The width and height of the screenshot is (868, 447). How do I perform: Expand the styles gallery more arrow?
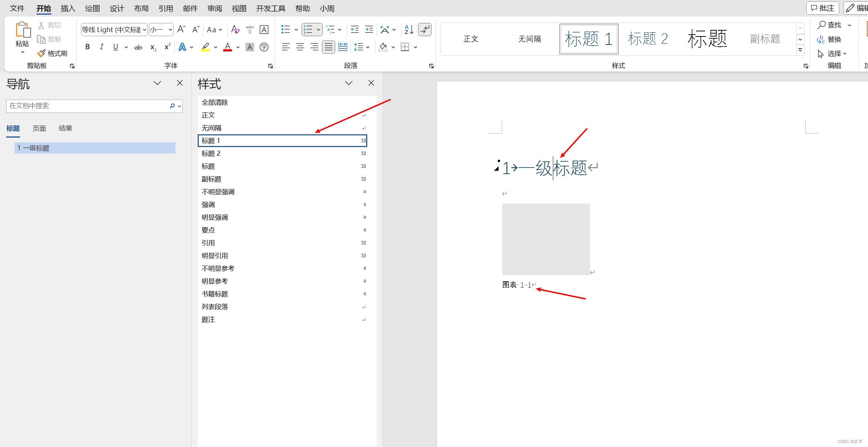coord(800,50)
